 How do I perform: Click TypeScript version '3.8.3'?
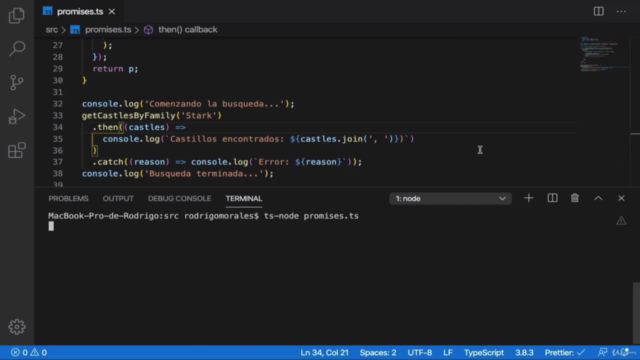(524, 352)
